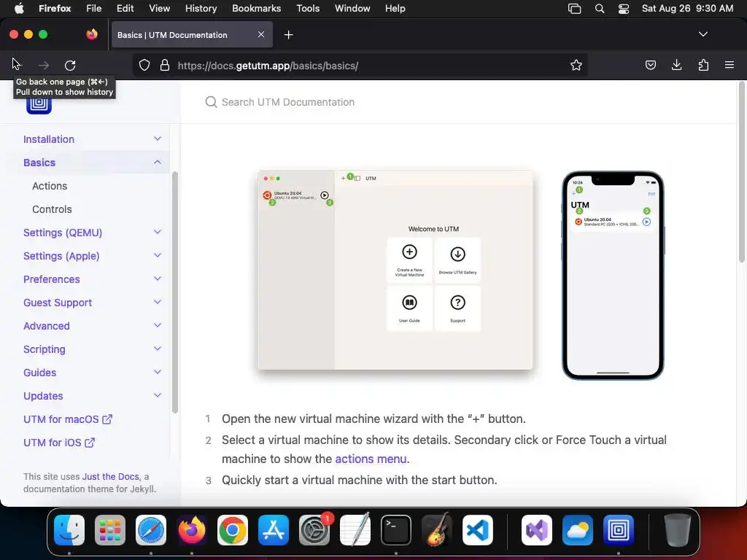Open the Firefox downloads panel

pos(676,65)
